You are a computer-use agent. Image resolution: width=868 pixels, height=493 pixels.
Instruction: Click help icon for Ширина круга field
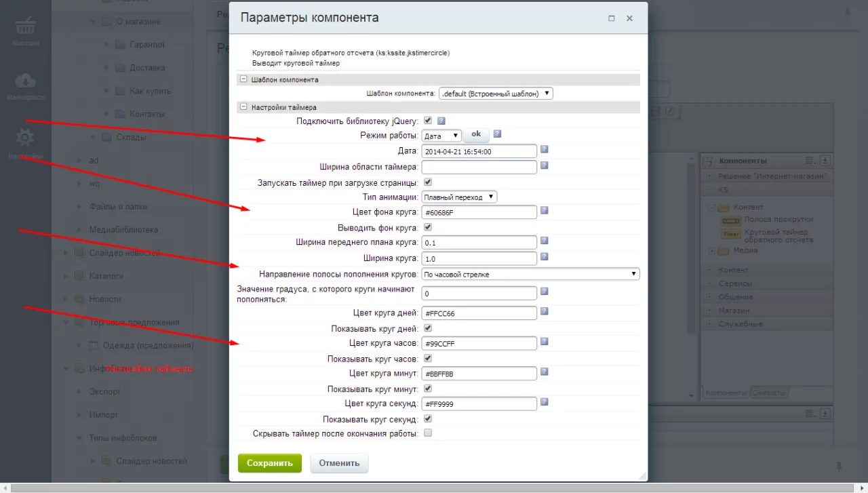click(x=544, y=257)
